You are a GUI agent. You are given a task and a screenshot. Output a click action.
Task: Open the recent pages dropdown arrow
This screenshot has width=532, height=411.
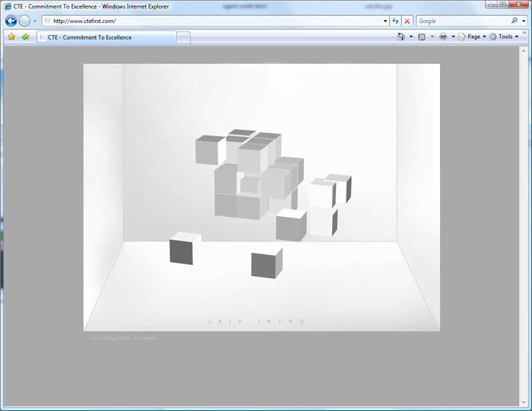coord(35,21)
